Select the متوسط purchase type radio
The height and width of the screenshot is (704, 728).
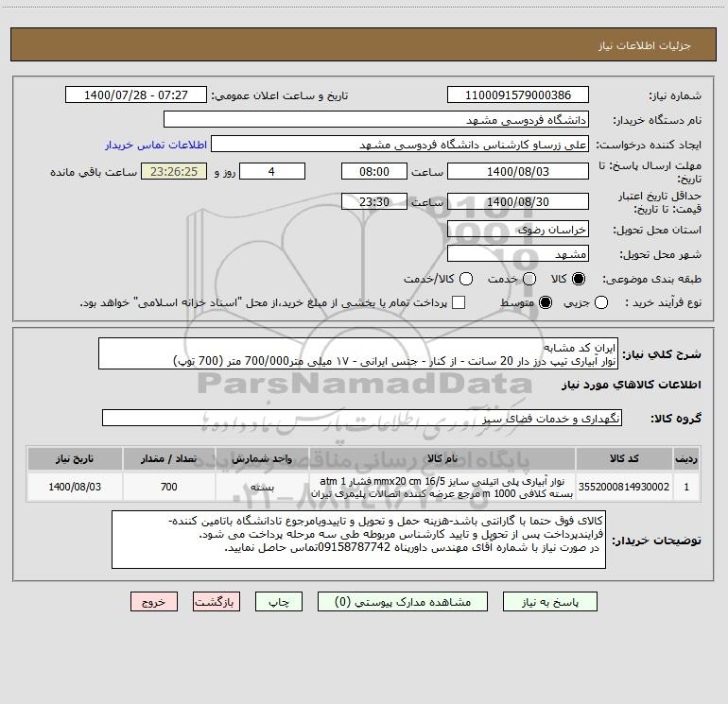[x=546, y=302]
